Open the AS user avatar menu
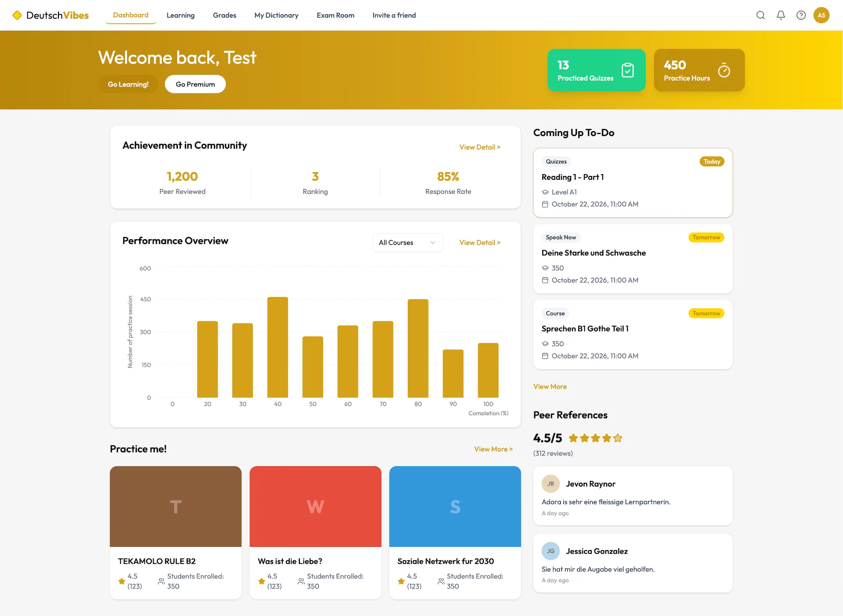 click(x=821, y=15)
